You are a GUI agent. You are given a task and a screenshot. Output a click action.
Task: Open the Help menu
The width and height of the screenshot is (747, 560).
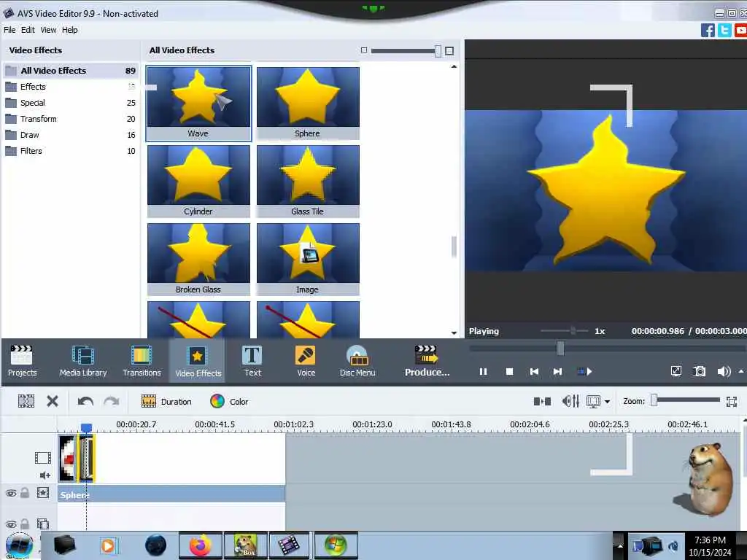pos(69,29)
